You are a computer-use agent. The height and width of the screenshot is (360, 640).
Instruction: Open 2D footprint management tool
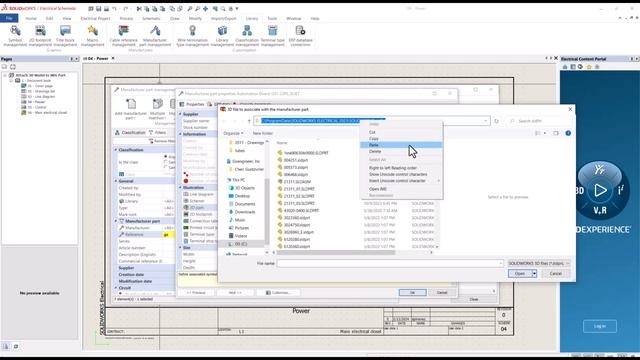point(40,36)
